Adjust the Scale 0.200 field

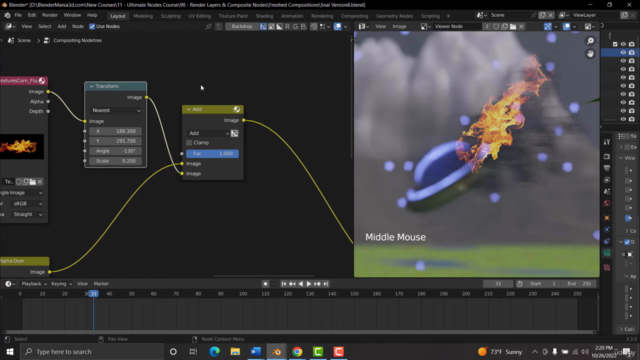point(116,161)
